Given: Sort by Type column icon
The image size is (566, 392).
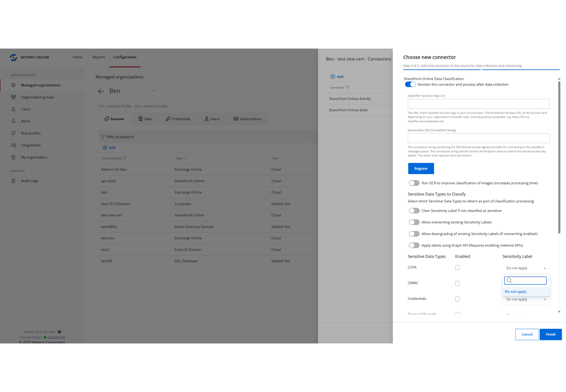Looking at the screenshot, I should (185, 158).
